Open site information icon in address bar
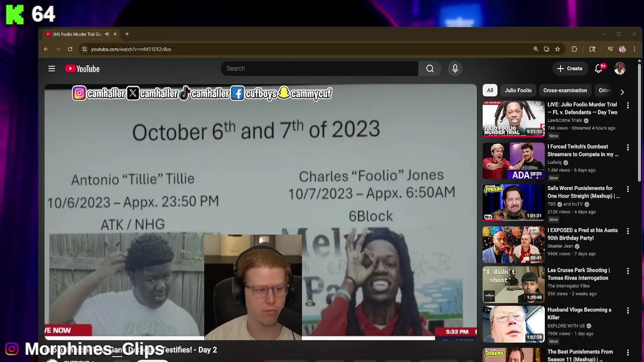The width and height of the screenshot is (644, 362). (x=84, y=49)
